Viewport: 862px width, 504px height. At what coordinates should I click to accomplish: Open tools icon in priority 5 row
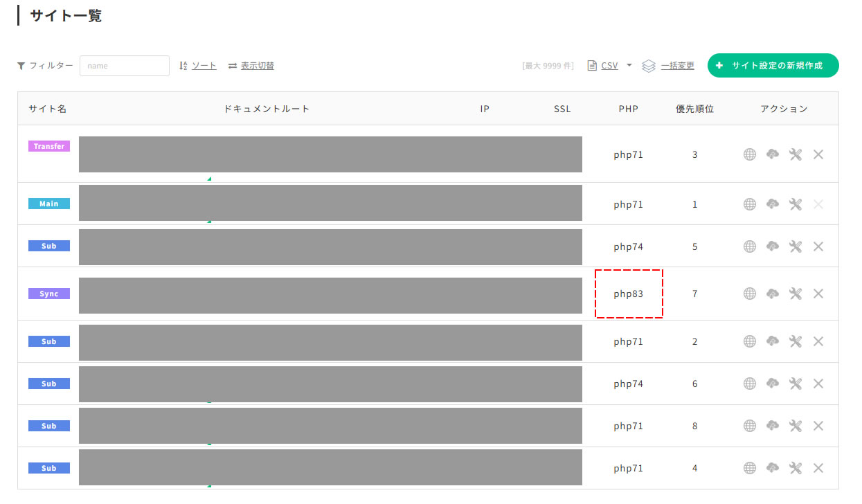coord(796,246)
